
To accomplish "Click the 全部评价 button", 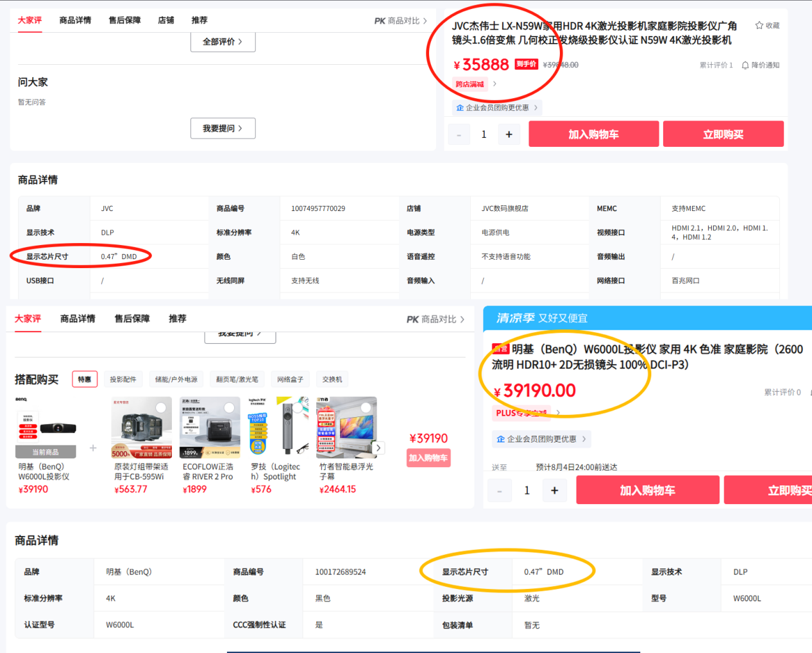I will point(223,42).
